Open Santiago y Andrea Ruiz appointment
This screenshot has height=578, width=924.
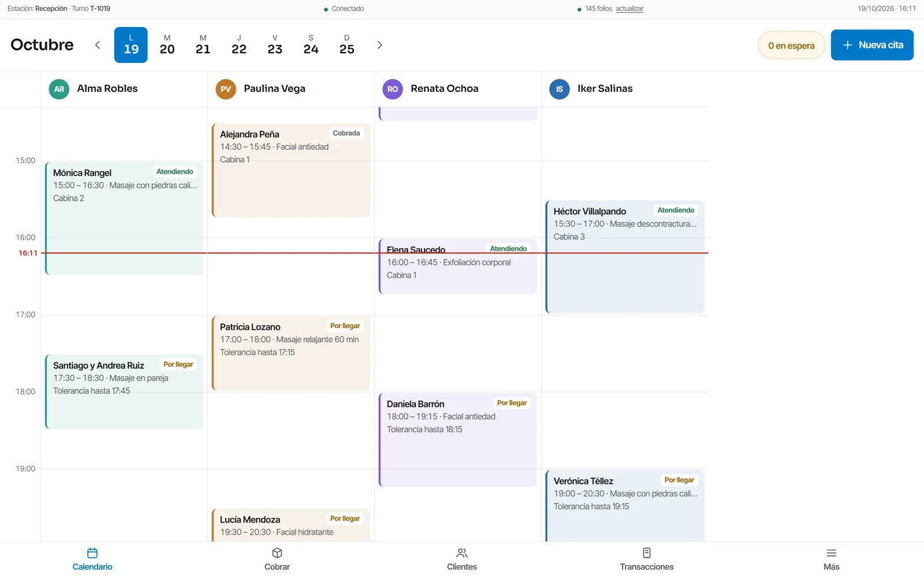tap(124, 392)
